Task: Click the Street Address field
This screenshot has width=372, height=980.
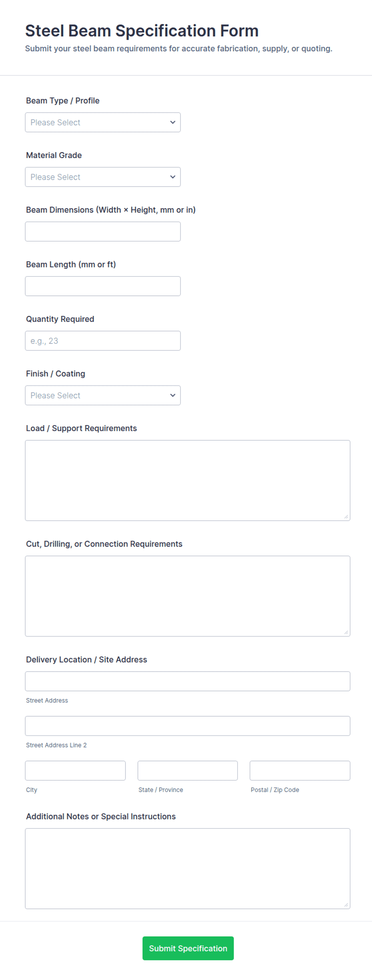Action: tap(187, 681)
